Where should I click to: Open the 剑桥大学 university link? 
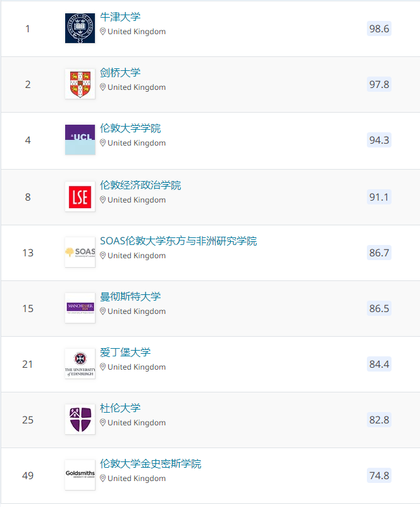pos(120,73)
